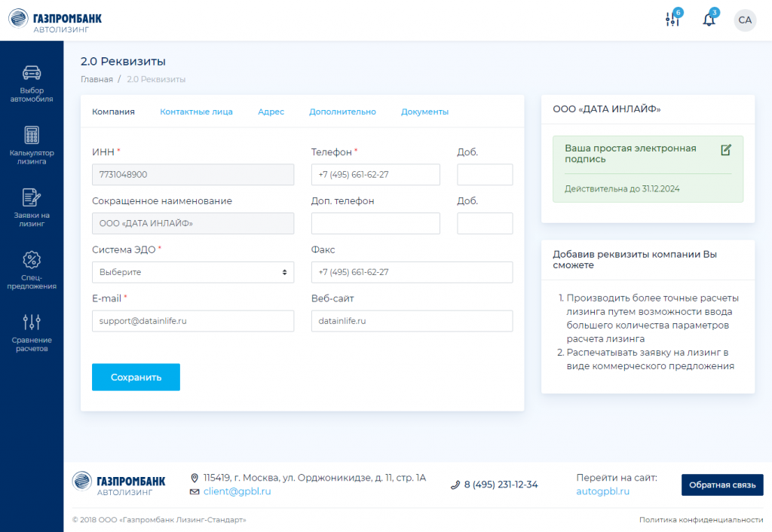Click the E-mail input field
This screenshot has width=772, height=532.
pyautogui.click(x=193, y=321)
